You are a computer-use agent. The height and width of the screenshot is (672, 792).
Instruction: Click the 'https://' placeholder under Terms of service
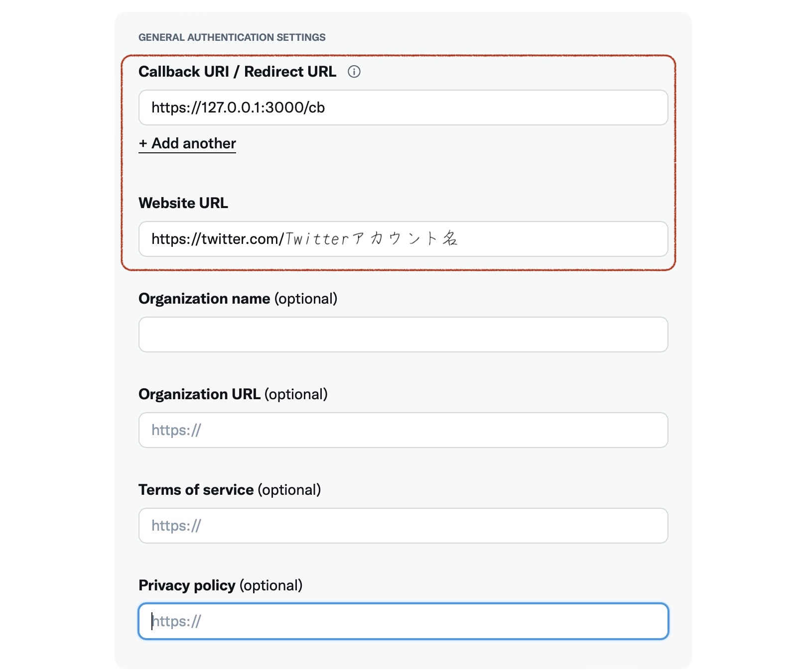click(176, 526)
